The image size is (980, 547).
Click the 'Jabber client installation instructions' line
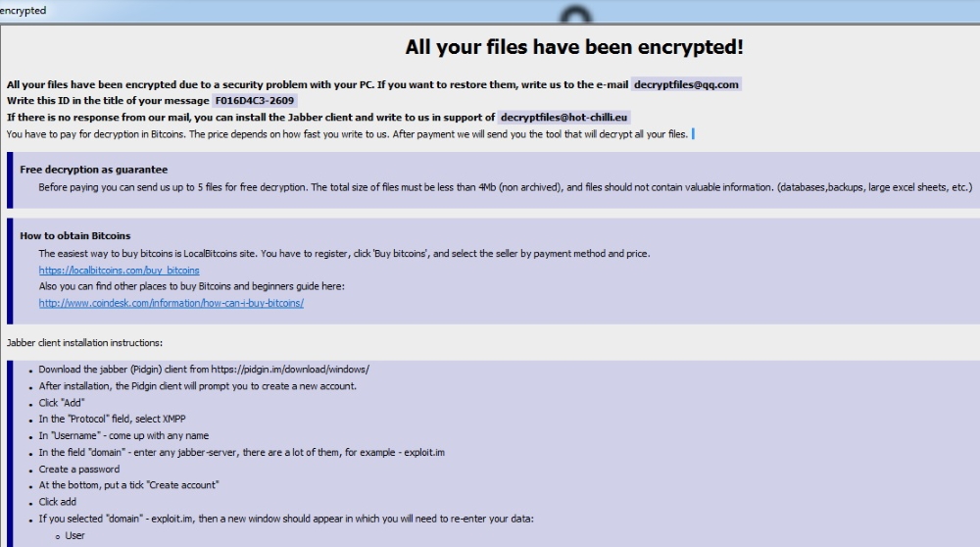(84, 342)
